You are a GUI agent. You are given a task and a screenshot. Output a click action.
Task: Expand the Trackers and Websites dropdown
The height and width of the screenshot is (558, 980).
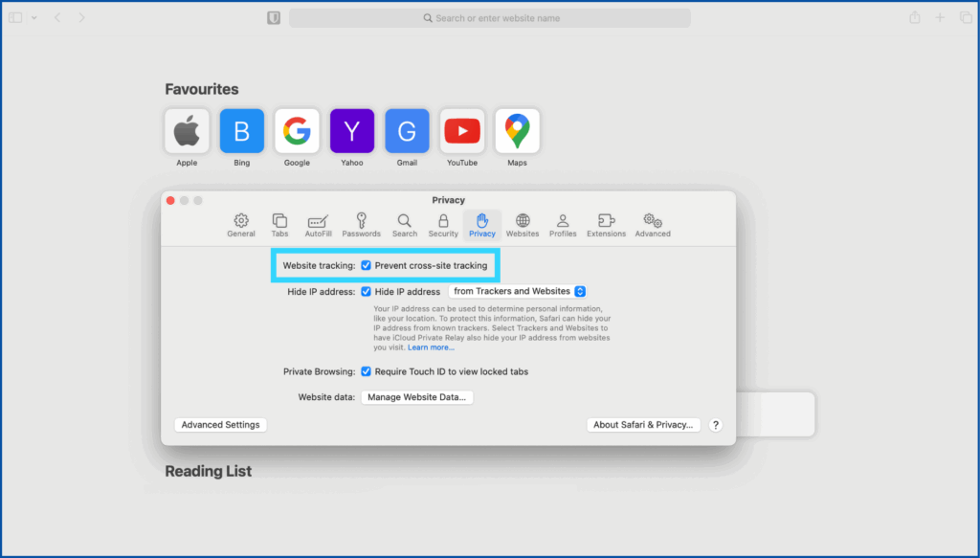pos(517,292)
